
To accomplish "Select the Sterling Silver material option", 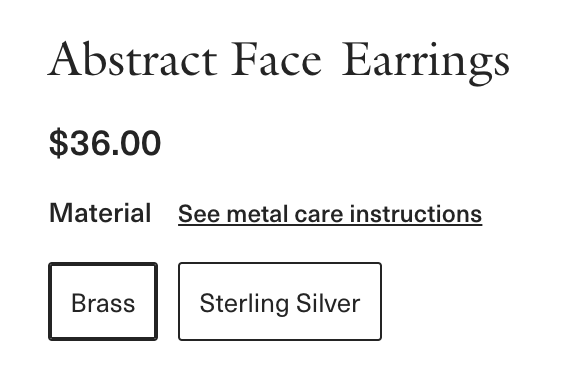I will pyautogui.click(x=280, y=301).
